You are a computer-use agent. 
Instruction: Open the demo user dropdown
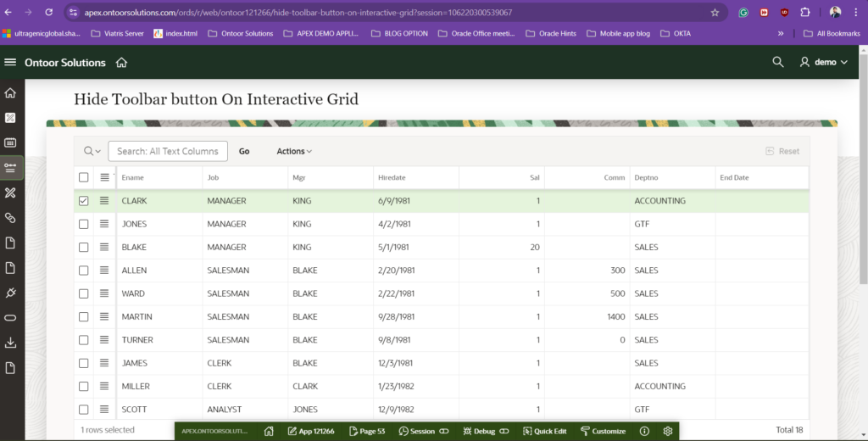point(823,62)
